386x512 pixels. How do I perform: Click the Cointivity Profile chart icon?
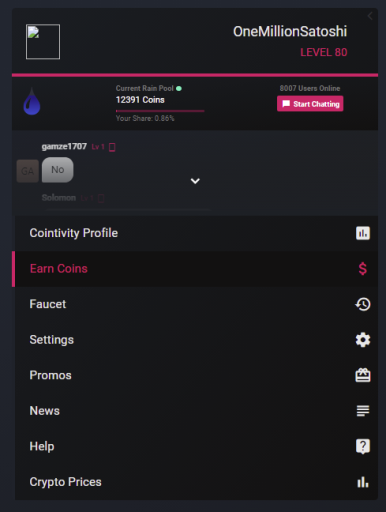(363, 233)
